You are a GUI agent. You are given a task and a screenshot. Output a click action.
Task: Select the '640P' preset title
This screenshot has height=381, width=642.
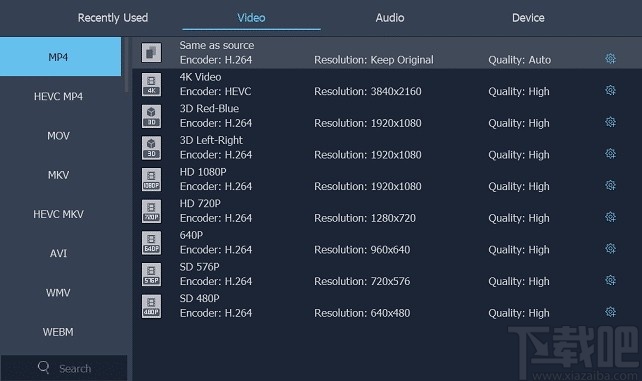[x=191, y=235]
